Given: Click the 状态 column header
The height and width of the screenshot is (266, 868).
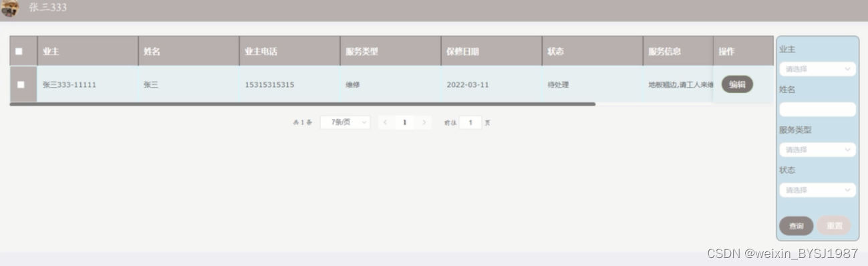Looking at the screenshot, I should 592,51.
